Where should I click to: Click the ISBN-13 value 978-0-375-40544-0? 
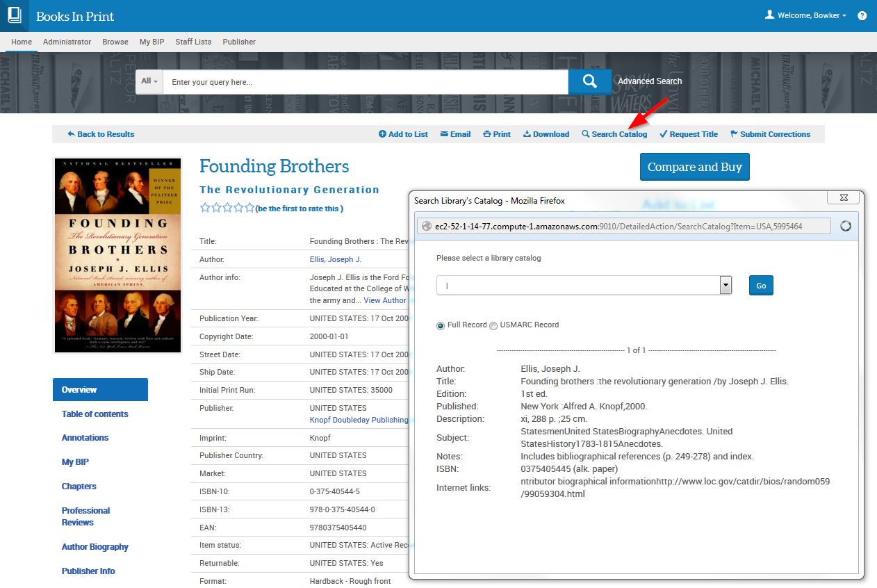[x=343, y=509]
